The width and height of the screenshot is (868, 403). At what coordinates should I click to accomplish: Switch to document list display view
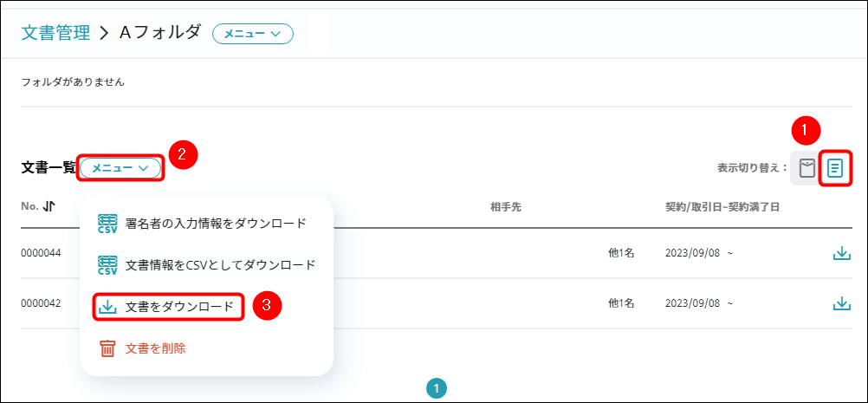tap(835, 168)
